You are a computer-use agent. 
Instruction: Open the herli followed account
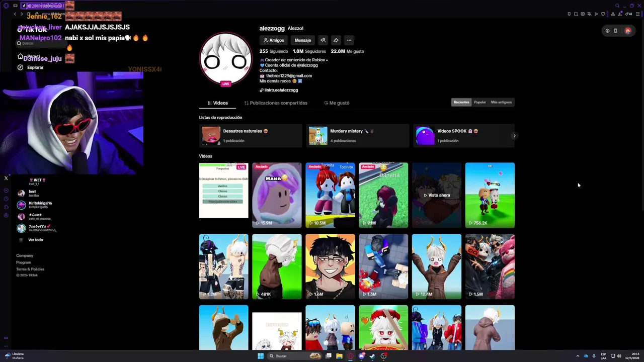29,193
